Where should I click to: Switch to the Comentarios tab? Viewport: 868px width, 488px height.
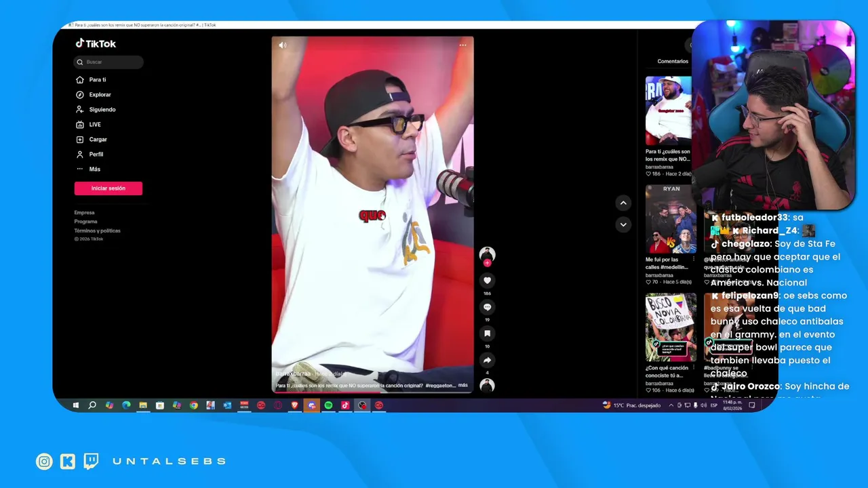[x=673, y=62]
